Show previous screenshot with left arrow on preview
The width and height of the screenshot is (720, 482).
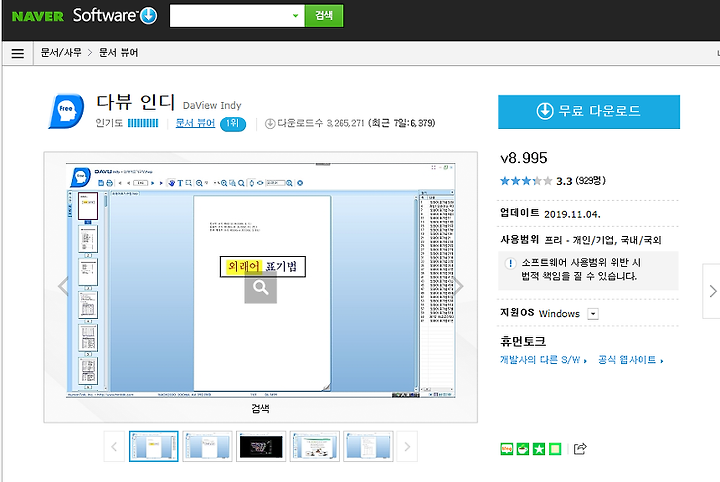[x=63, y=286]
